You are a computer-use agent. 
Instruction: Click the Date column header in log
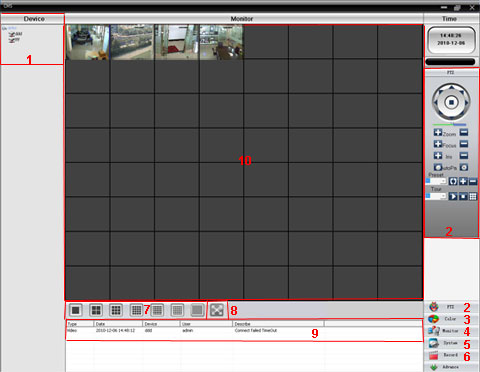118,324
